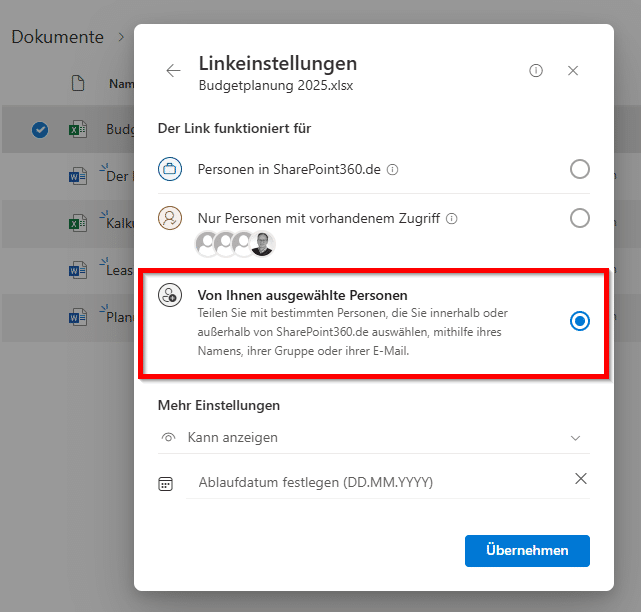Screen dimensions: 641x612
Task: Click the Excel icon of the selected file
Action: pyautogui.click(x=78, y=129)
